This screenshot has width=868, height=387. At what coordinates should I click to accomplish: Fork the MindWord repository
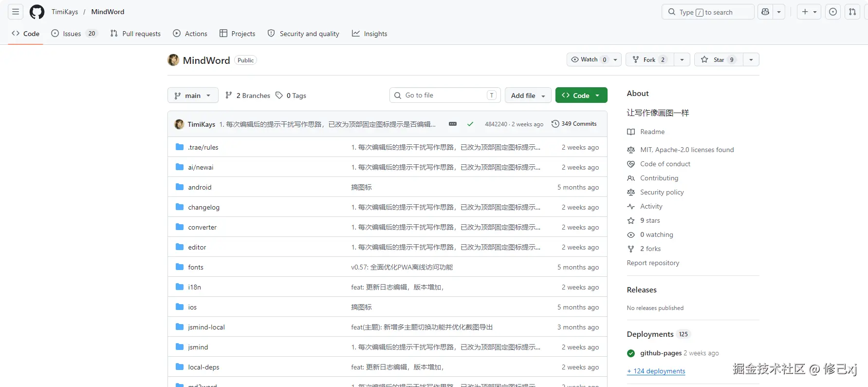[649, 59]
